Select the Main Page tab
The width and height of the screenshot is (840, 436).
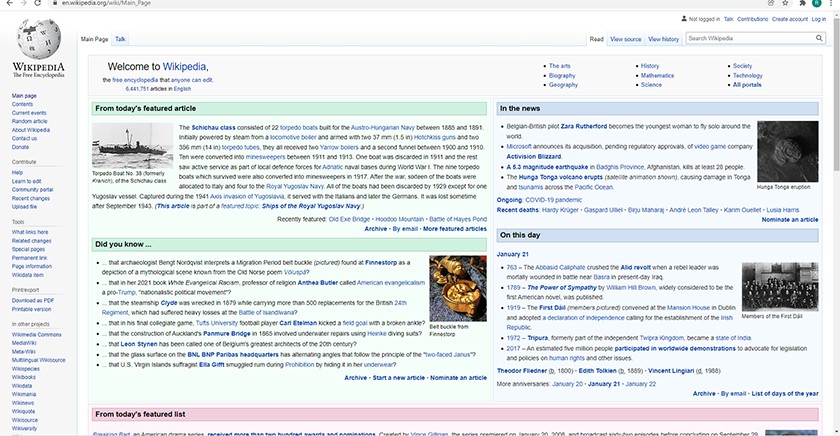pyautogui.click(x=94, y=39)
